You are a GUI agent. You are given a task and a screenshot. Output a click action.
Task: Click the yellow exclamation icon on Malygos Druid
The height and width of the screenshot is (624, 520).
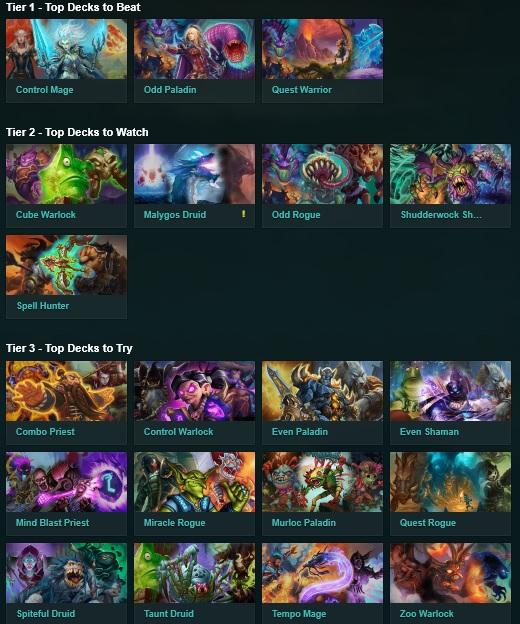click(x=243, y=214)
